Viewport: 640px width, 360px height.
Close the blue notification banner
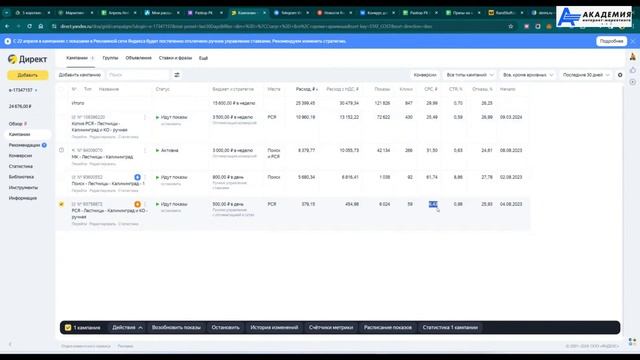(633, 41)
